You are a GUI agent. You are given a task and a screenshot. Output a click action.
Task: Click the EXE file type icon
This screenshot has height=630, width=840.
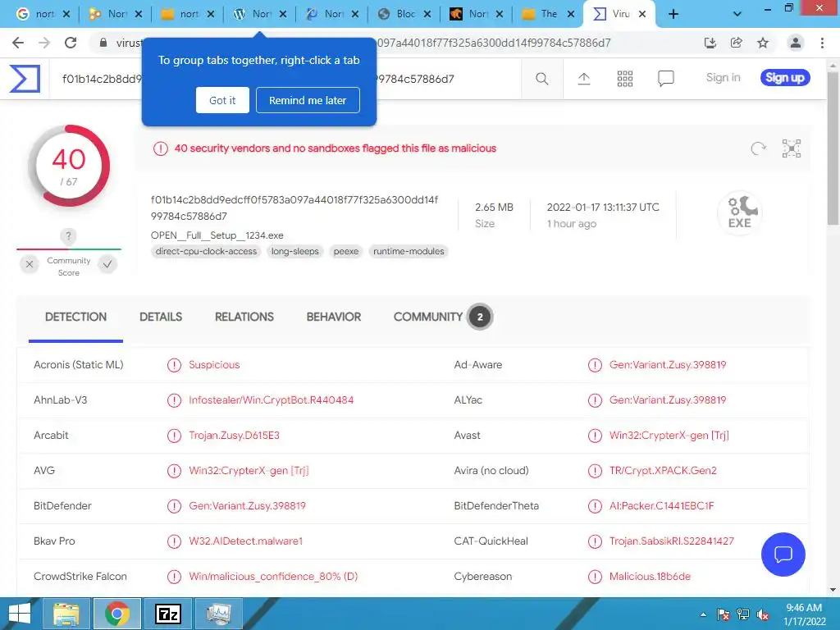pos(740,213)
